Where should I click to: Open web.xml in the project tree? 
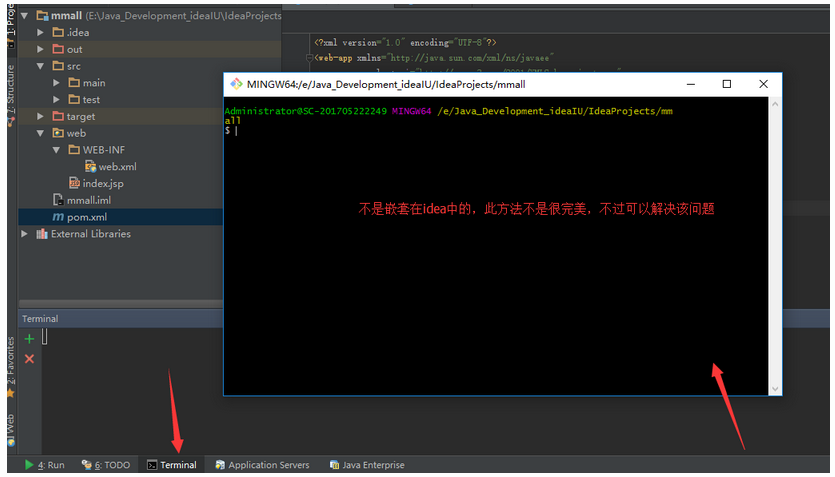pyautogui.click(x=117, y=167)
